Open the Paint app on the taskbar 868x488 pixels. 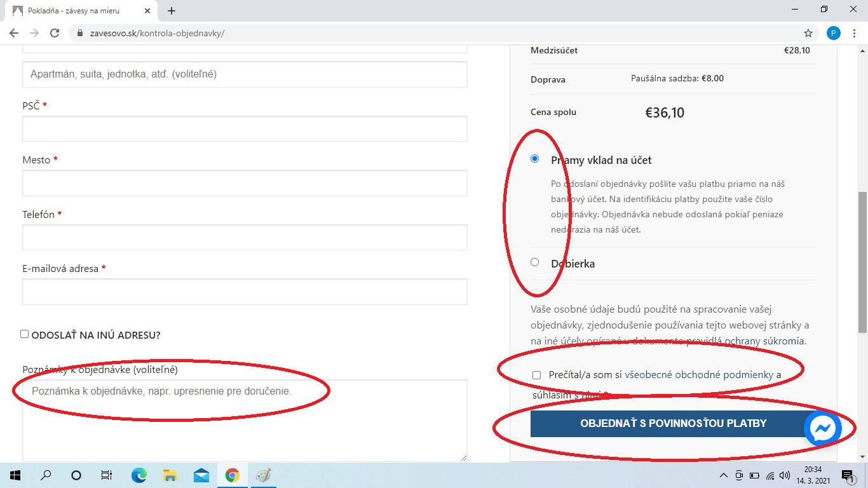point(263,475)
